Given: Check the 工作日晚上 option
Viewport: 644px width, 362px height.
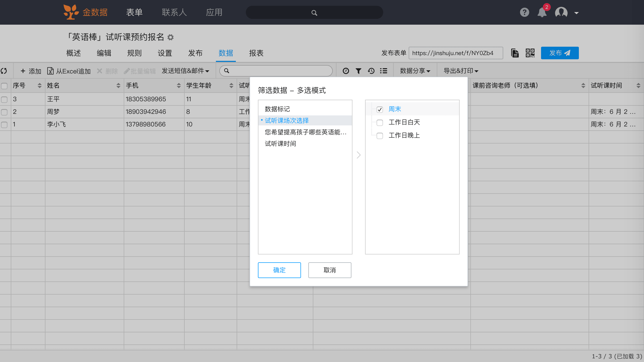Looking at the screenshot, I should (380, 136).
